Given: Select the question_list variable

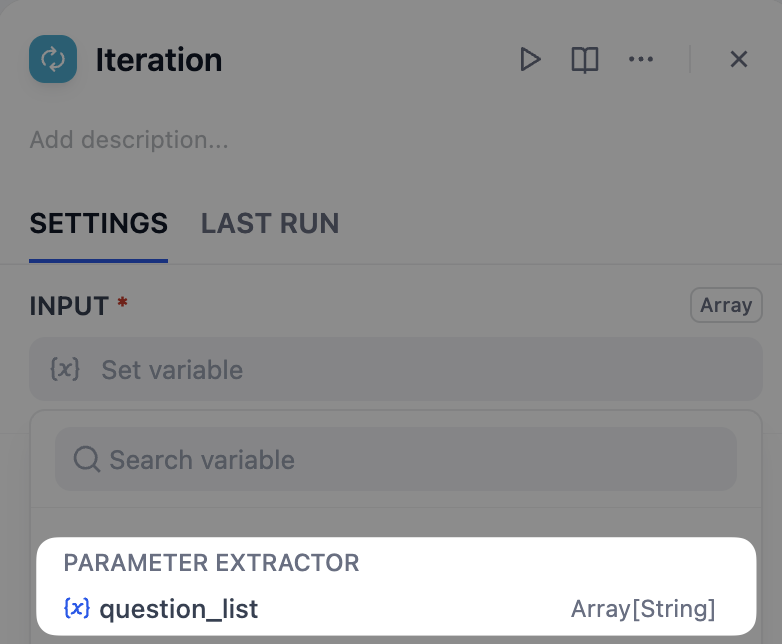Looking at the screenshot, I should point(179,609).
